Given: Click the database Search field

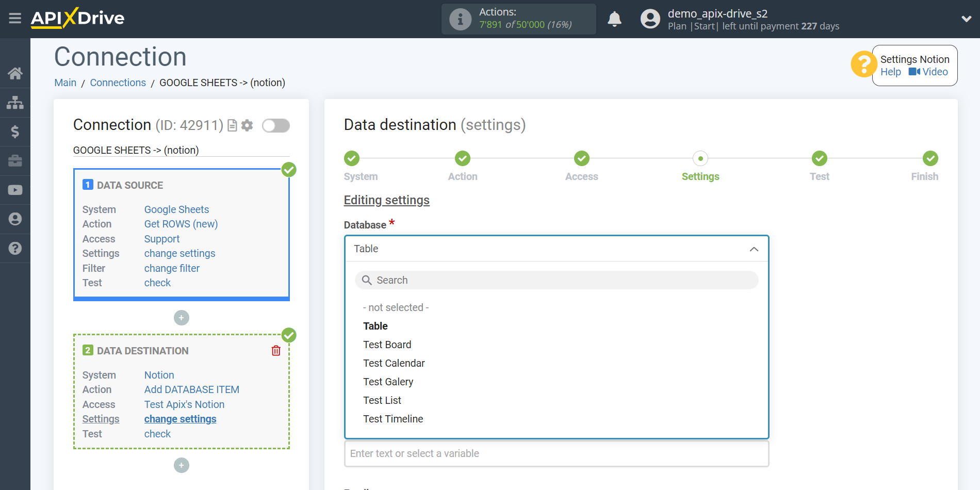Looking at the screenshot, I should click(x=557, y=280).
